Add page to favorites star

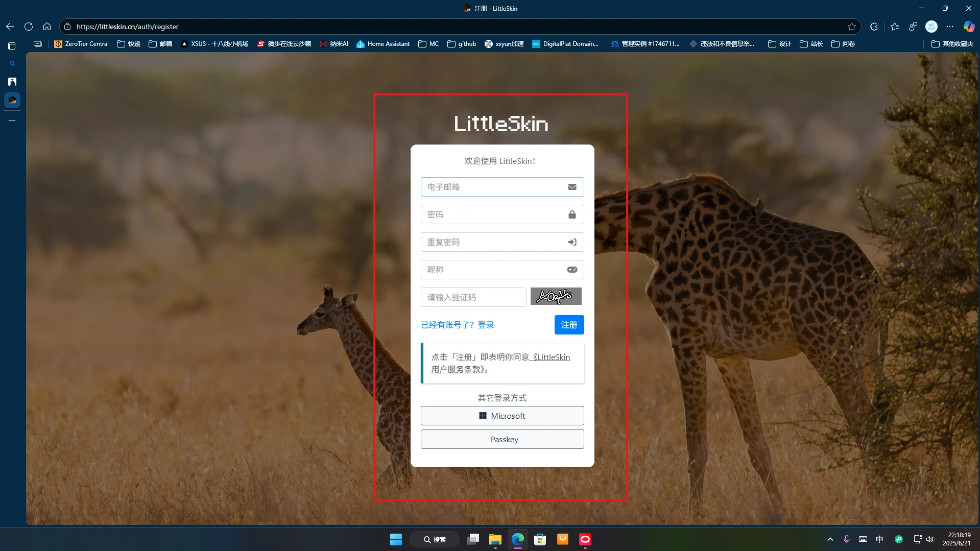coord(851,27)
